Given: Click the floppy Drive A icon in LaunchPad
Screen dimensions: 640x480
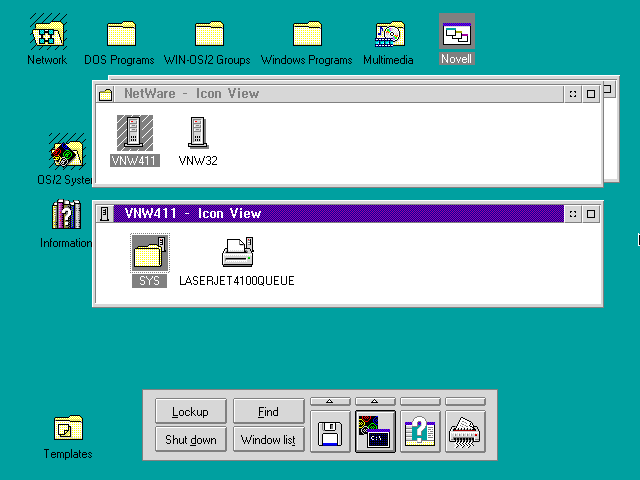Looking at the screenshot, I should pyautogui.click(x=330, y=432).
